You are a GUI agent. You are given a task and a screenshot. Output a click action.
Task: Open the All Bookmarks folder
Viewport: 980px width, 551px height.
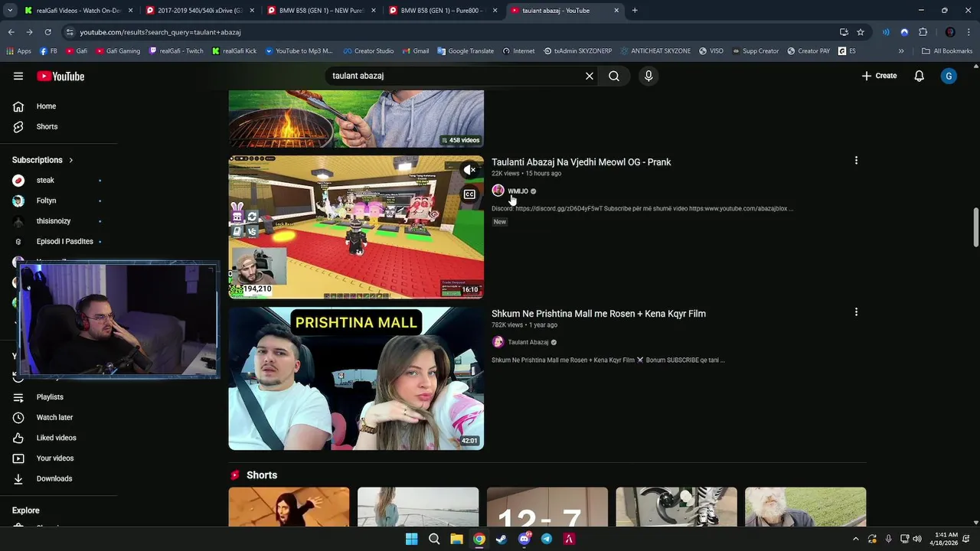point(947,51)
